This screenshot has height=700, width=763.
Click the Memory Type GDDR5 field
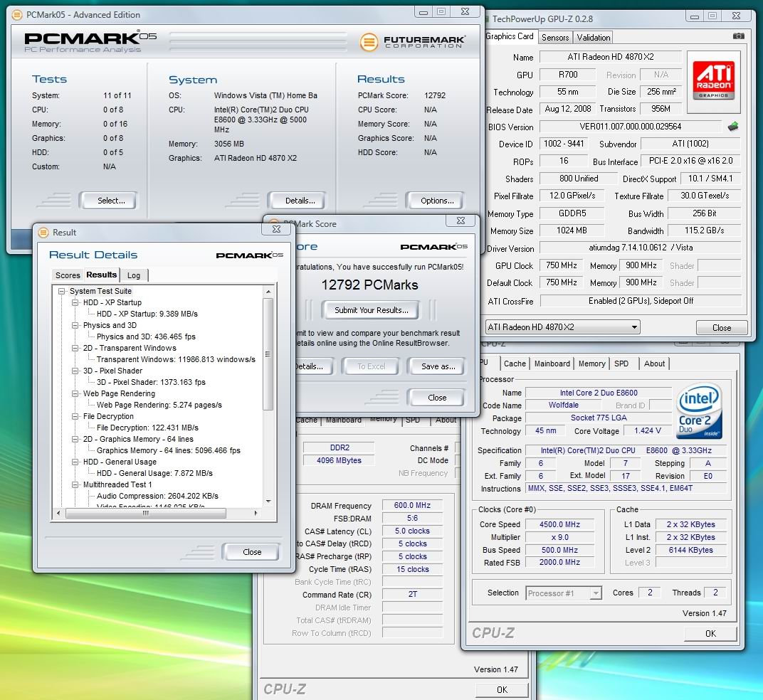[x=572, y=213]
